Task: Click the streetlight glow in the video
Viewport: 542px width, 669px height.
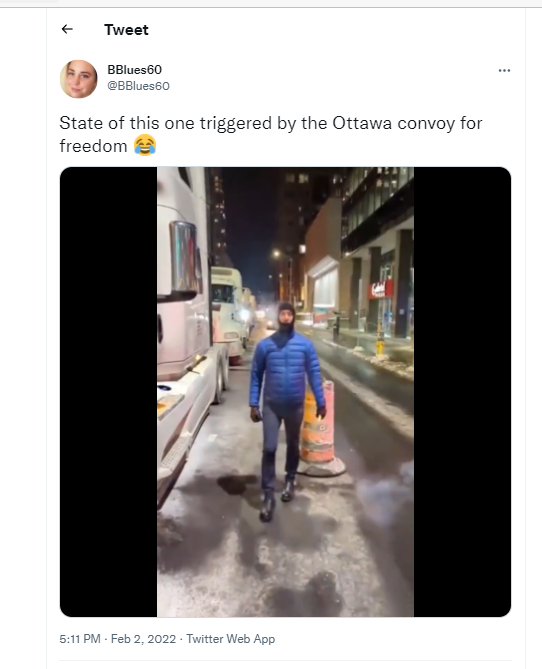Action: [277, 254]
